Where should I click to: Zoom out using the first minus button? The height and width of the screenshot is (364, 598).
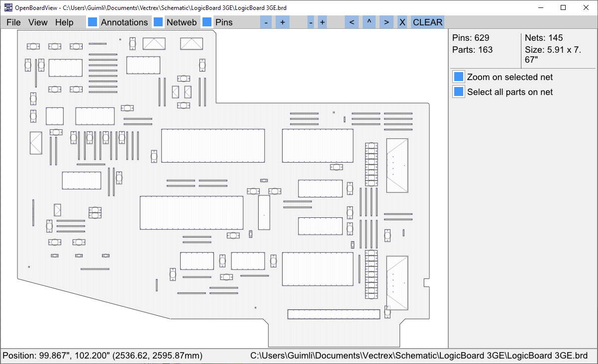tap(266, 22)
